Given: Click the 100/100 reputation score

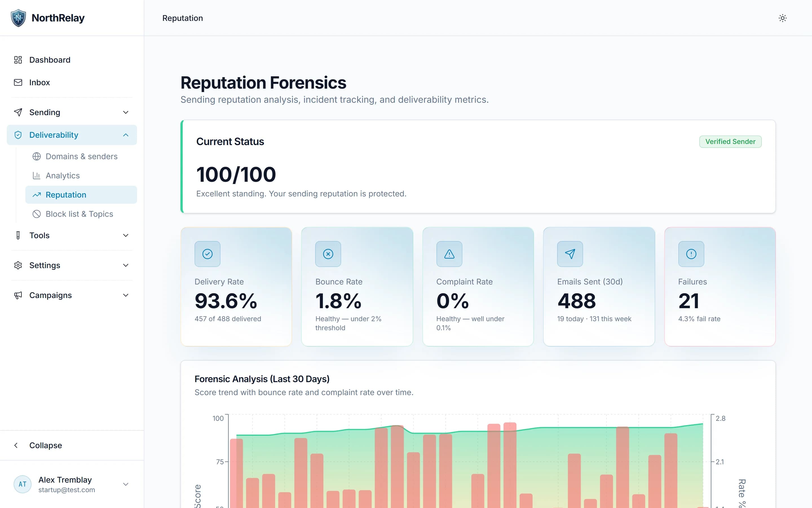Looking at the screenshot, I should [x=236, y=175].
